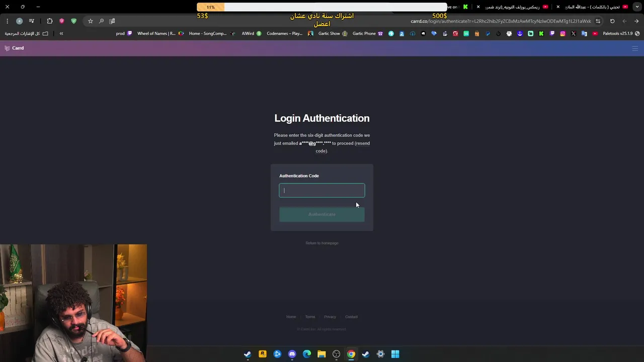The image size is (644, 362).
Task: Open the Paletools v25.1.9 bookmark
Action: click(x=621, y=34)
